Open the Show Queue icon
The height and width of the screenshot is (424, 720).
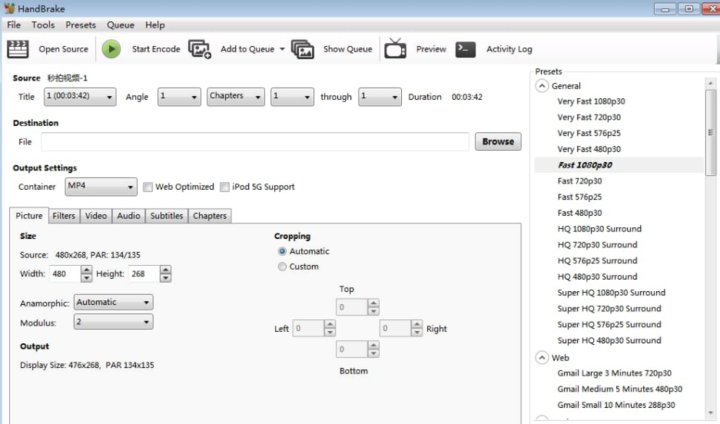tap(302, 49)
